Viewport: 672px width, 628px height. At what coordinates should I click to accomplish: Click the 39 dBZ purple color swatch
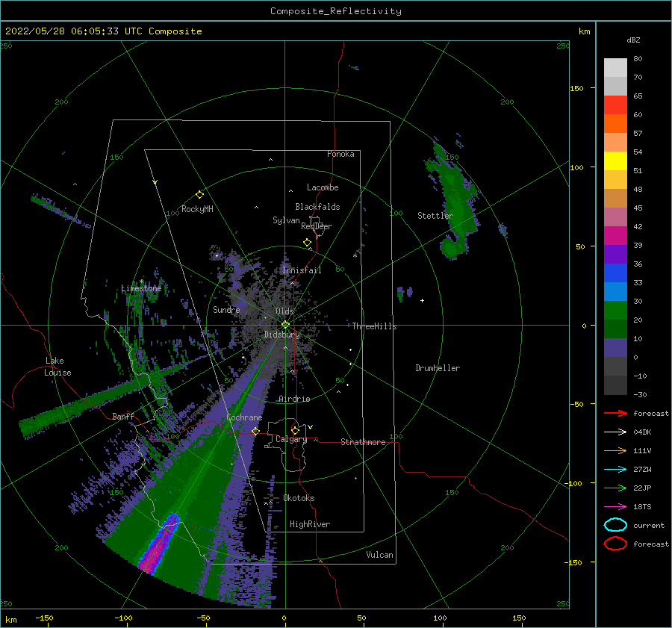coord(615,254)
